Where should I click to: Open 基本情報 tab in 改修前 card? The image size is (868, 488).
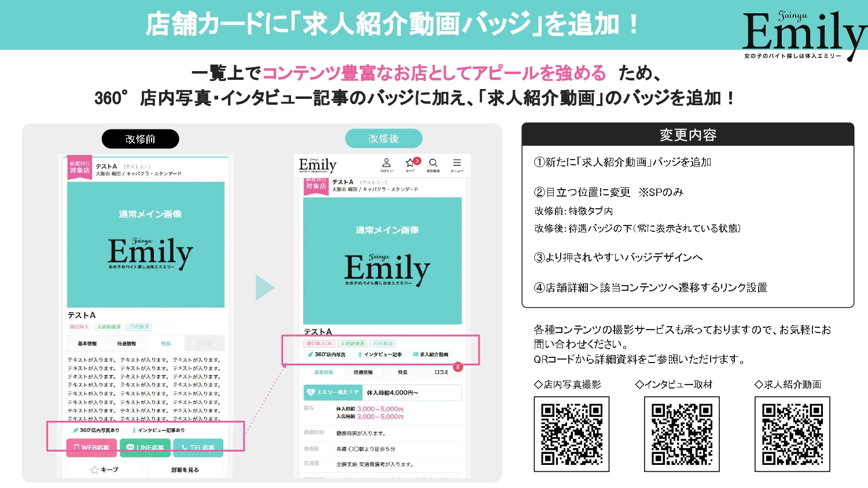[x=87, y=343]
